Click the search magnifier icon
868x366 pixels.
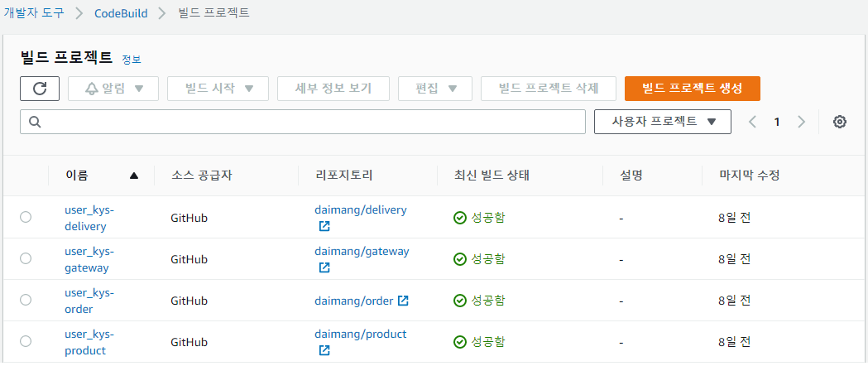coord(35,123)
